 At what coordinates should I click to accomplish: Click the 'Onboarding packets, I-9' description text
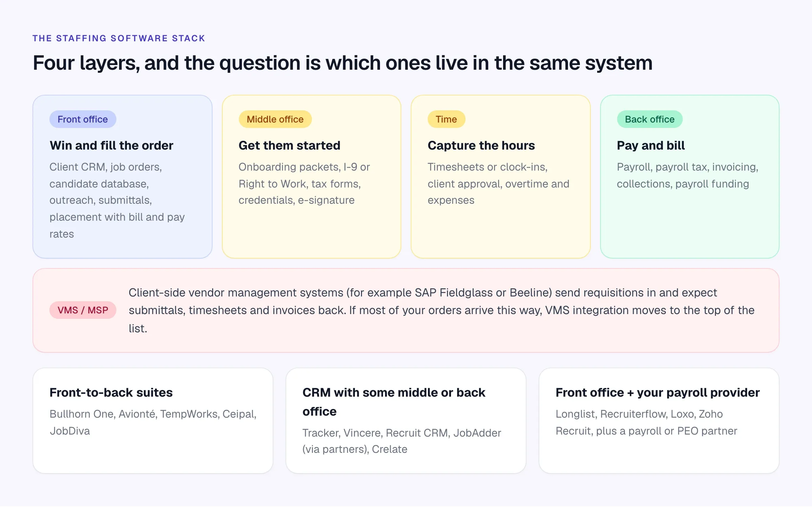(x=304, y=183)
